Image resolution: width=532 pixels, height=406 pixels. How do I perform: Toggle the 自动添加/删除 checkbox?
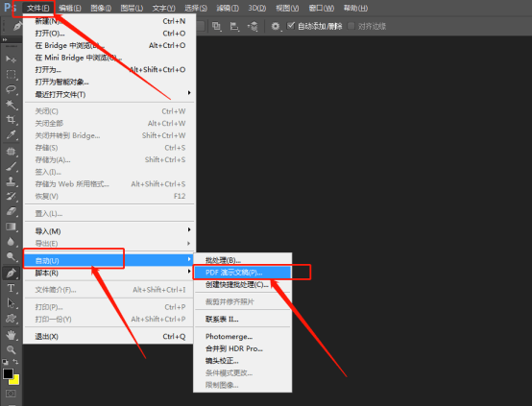291,26
